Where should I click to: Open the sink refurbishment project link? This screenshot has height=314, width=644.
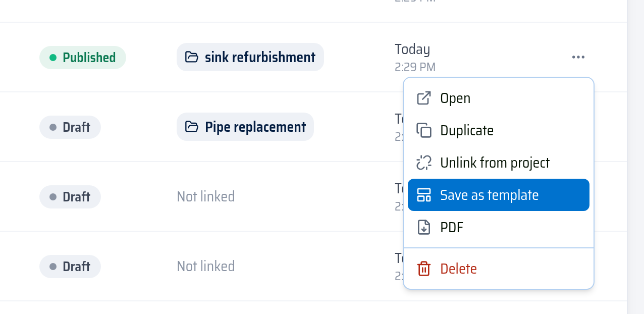(x=250, y=57)
